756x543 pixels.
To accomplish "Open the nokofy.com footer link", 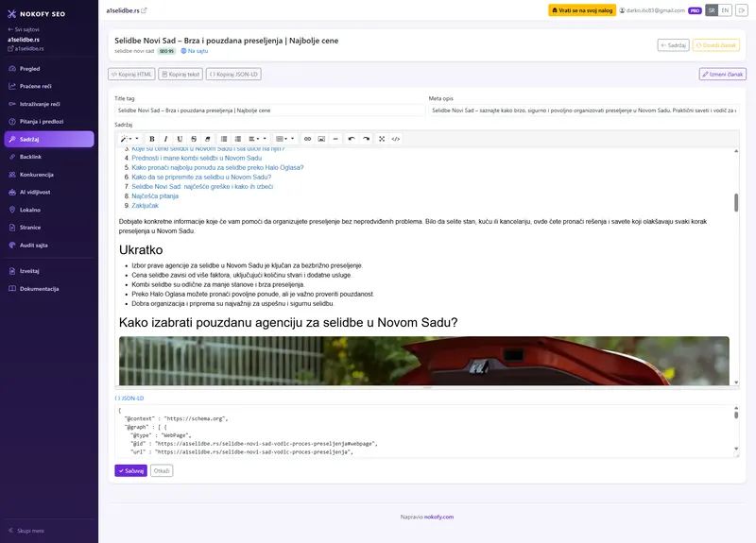I will tap(438, 517).
